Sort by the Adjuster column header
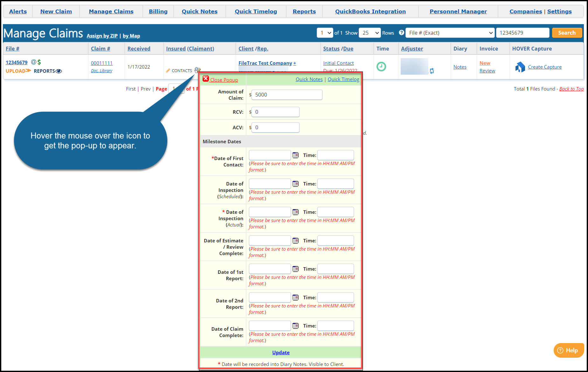Screen dimensions: 588x372 pos(412,49)
